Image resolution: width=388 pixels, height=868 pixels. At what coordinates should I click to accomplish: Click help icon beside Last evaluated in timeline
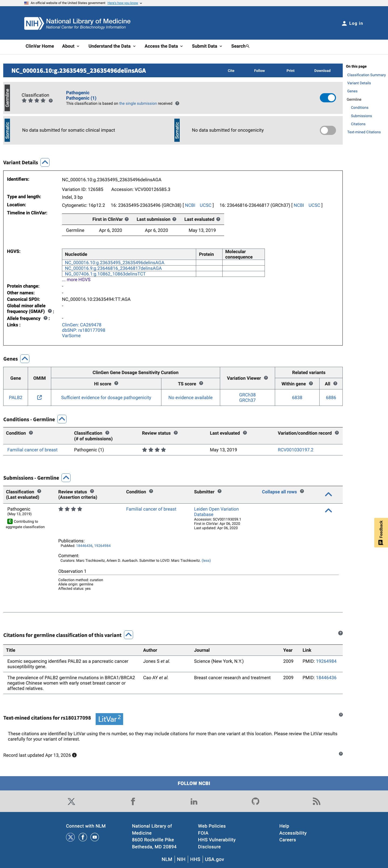(218, 219)
